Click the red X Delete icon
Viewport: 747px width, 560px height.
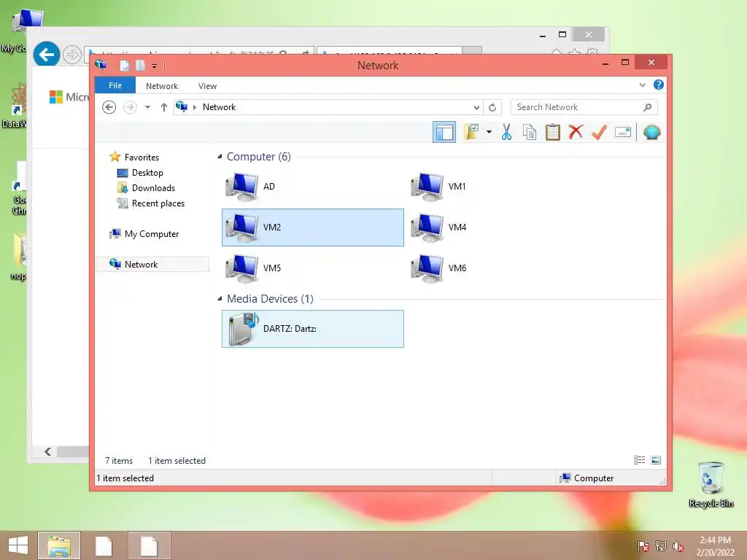click(576, 132)
